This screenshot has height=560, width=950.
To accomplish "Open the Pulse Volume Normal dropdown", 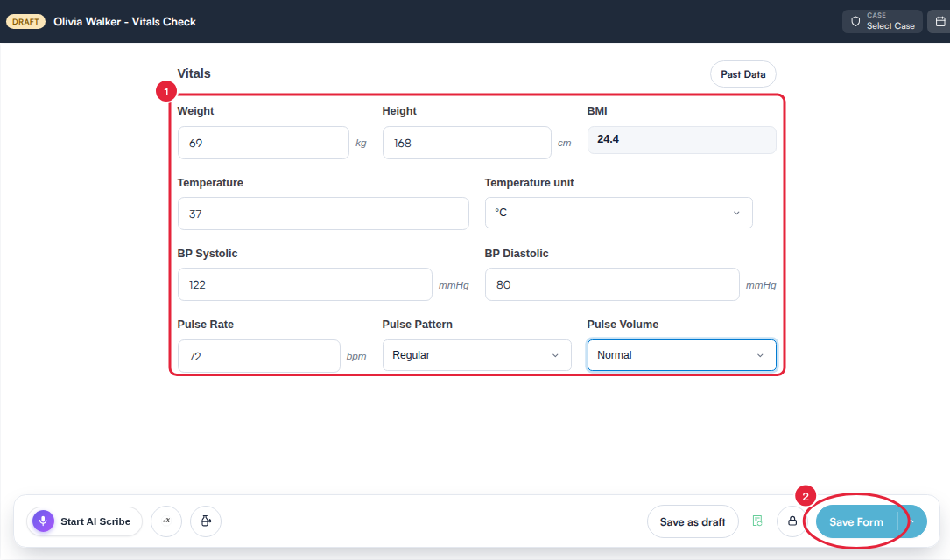I will 681,354.
